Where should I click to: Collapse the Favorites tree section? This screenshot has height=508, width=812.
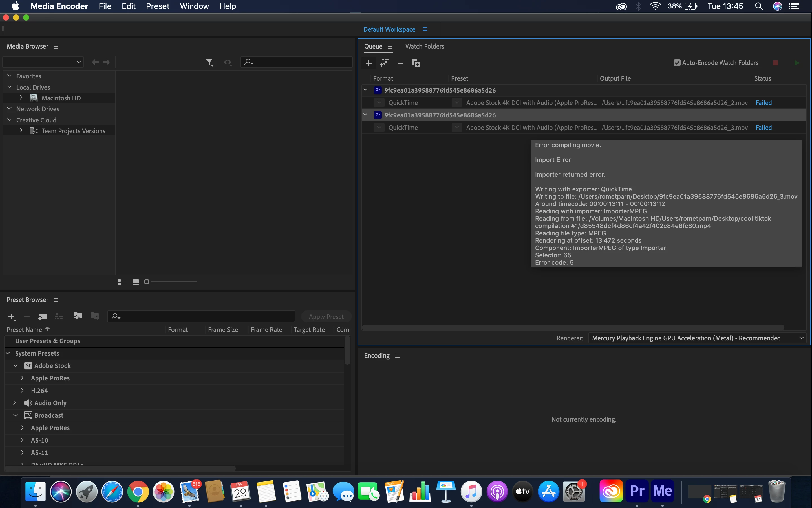click(x=9, y=76)
